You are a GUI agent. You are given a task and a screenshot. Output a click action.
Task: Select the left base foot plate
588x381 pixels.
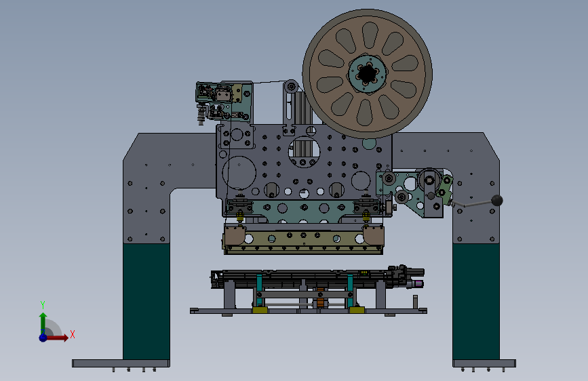point(121,363)
